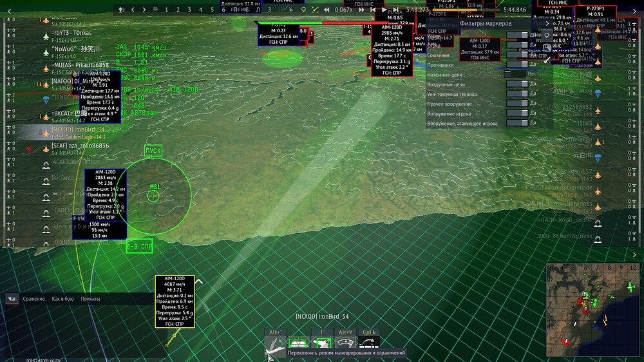Open the Как в бою tab
This screenshot has width=644, height=362.
(62, 299)
